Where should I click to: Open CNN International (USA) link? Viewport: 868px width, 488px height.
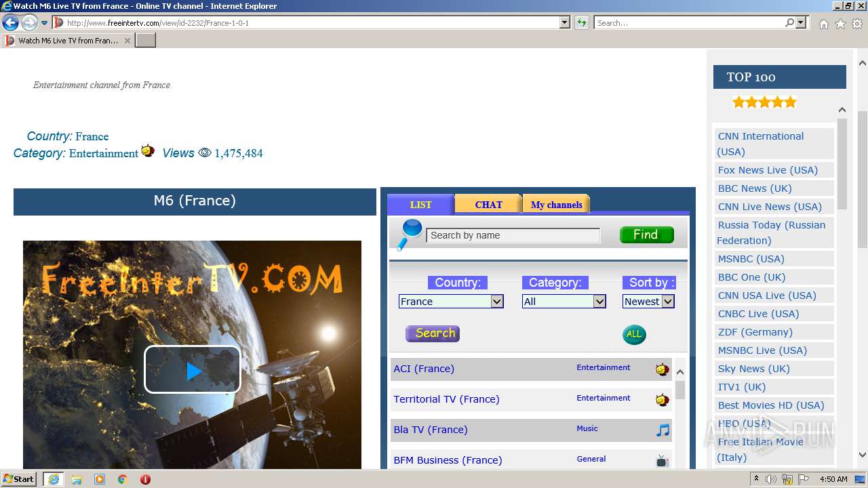coord(761,144)
